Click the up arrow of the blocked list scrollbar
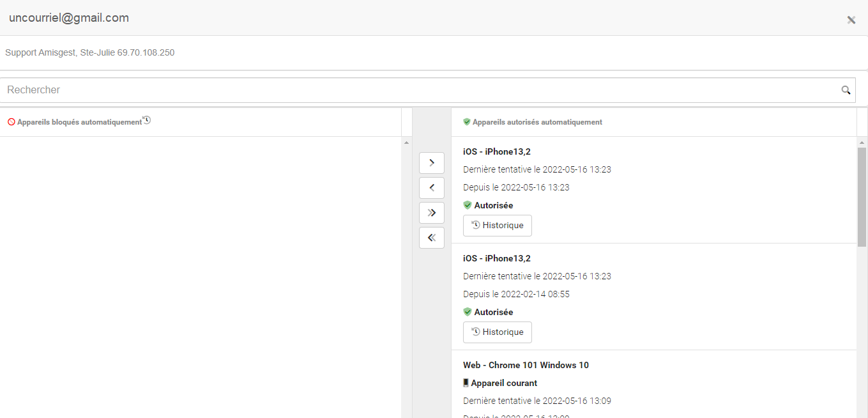 pos(407,142)
